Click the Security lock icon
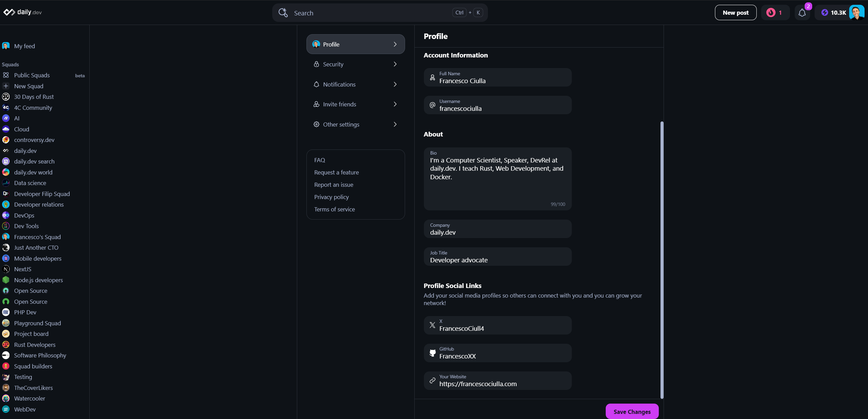 click(x=316, y=64)
